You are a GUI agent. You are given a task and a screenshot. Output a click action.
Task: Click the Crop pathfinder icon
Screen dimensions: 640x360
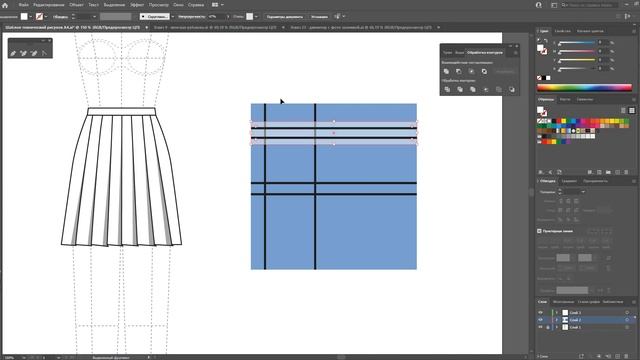point(486,89)
